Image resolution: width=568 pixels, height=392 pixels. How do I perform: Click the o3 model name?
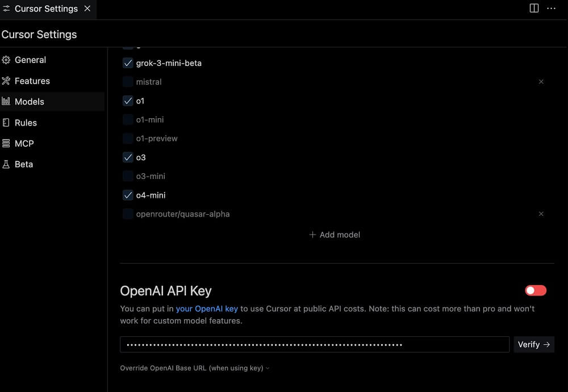[141, 157]
